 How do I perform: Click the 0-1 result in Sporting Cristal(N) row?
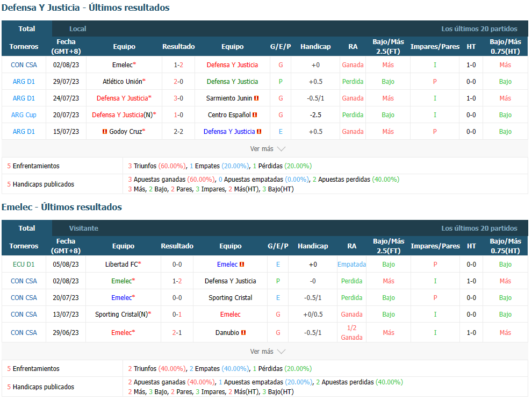[x=177, y=314]
